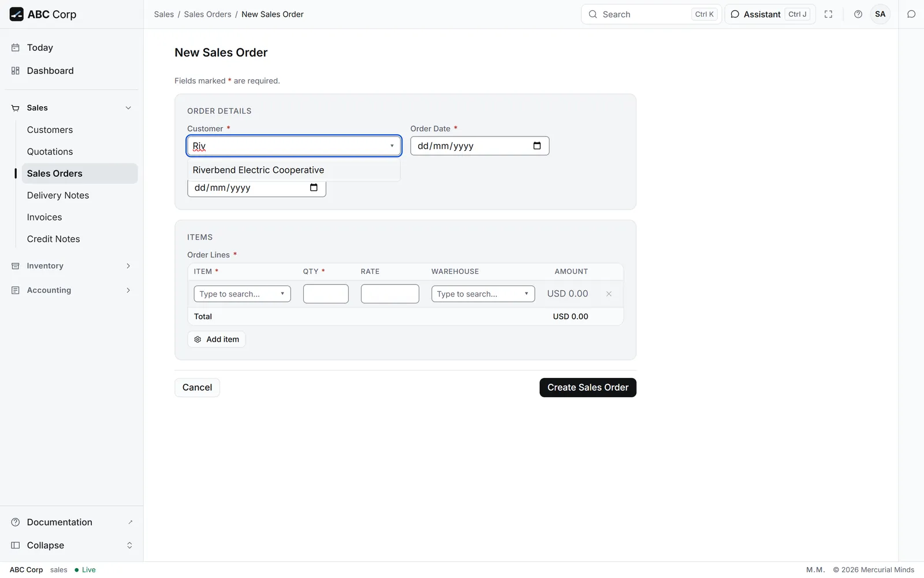Open Documentation external link

(x=72, y=522)
